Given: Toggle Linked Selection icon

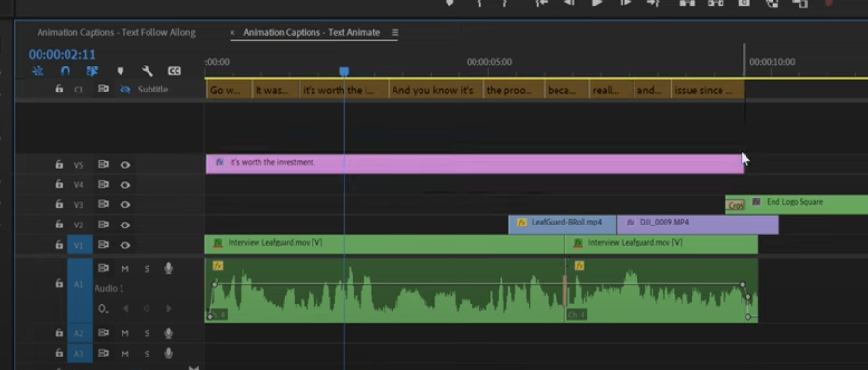Looking at the screenshot, I should coord(92,70).
